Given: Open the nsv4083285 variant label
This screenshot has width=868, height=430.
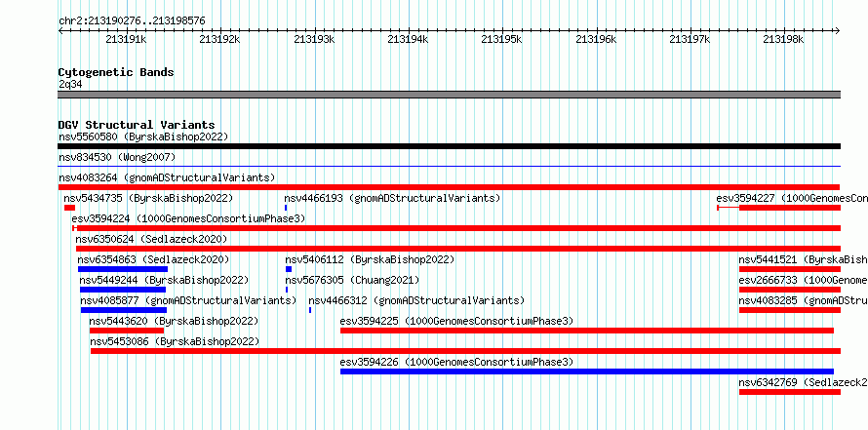Looking at the screenshot, I should coord(804,300).
